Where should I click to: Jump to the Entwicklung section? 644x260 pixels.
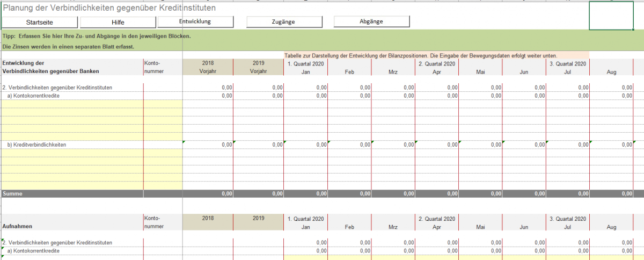click(x=195, y=21)
